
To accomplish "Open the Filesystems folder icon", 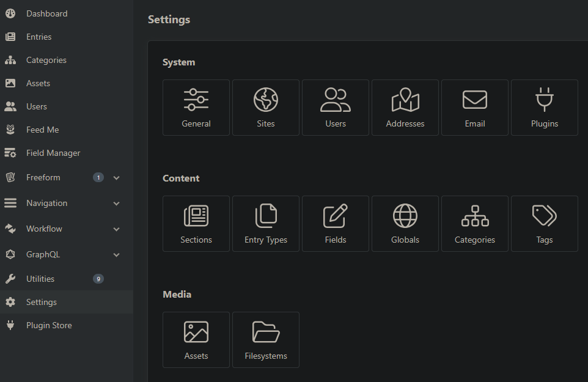I will click(x=265, y=331).
